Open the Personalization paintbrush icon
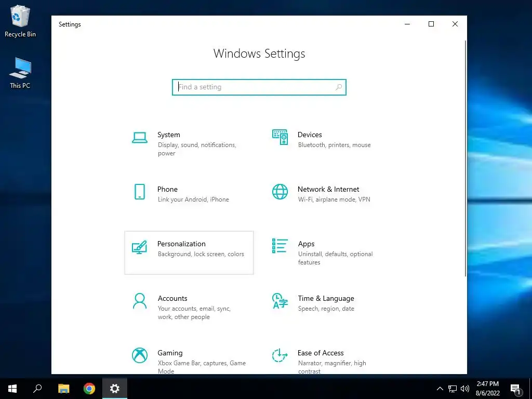532x399 pixels. (139, 247)
